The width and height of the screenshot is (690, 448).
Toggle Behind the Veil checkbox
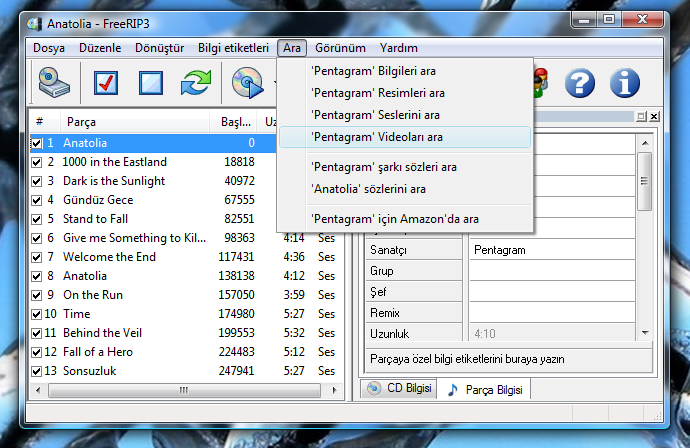(x=37, y=333)
